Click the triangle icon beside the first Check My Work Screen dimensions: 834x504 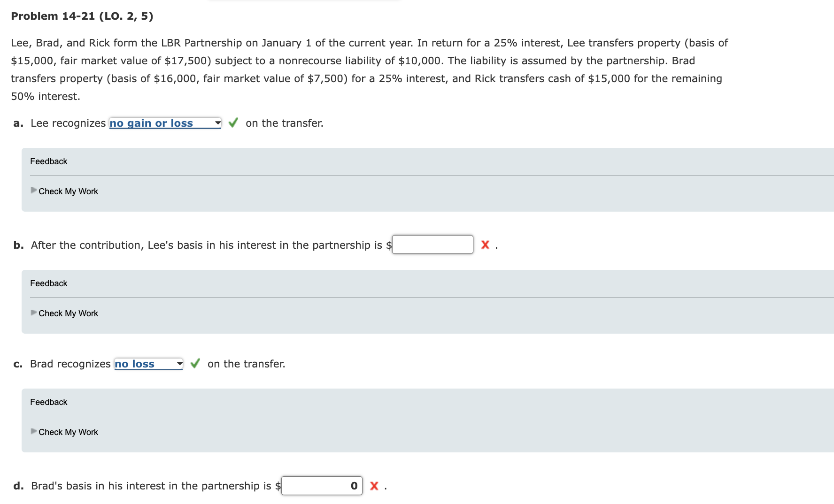(x=33, y=191)
